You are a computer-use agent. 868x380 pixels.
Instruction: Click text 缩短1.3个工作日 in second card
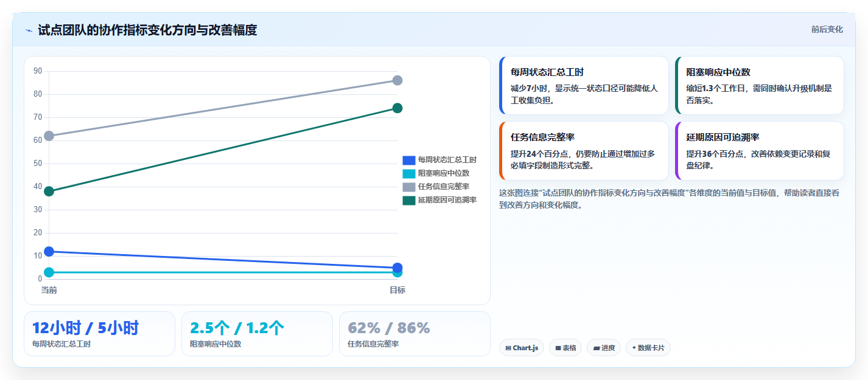click(x=716, y=88)
